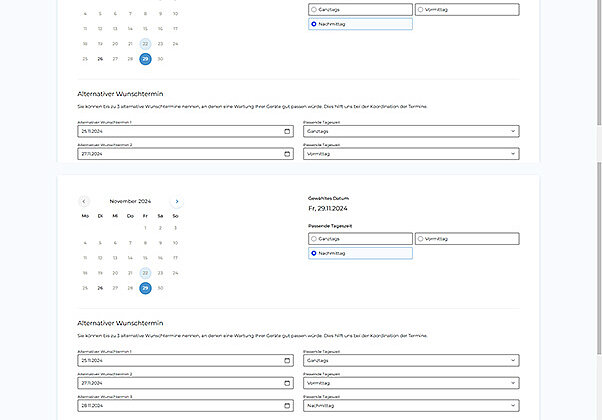602x420 pixels.
Task: Select Nachmittag radio option in upper form
Action: 314,23
